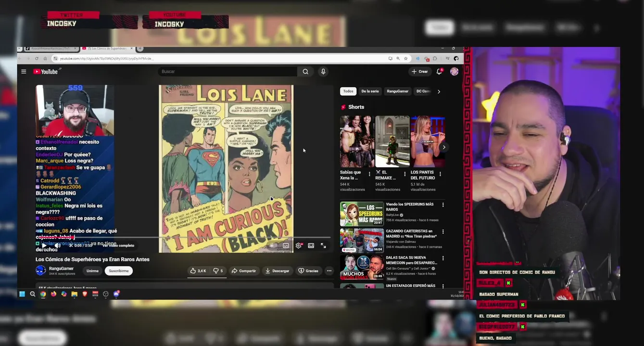Select the DC Comics filter chip

423,91
